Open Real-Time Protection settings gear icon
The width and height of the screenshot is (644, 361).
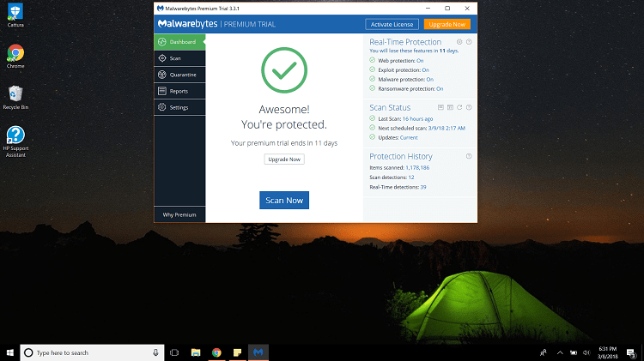[x=459, y=42]
